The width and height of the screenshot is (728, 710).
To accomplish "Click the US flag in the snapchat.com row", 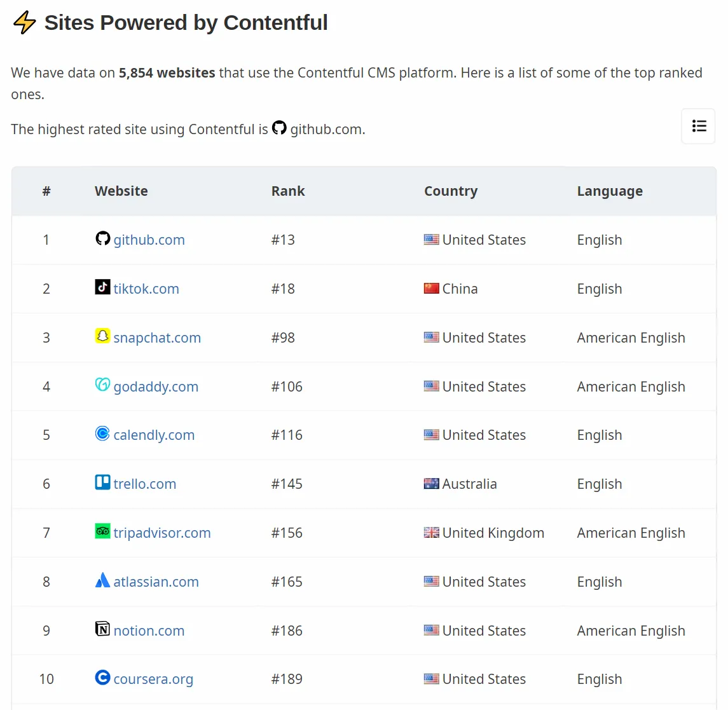I will (x=431, y=338).
